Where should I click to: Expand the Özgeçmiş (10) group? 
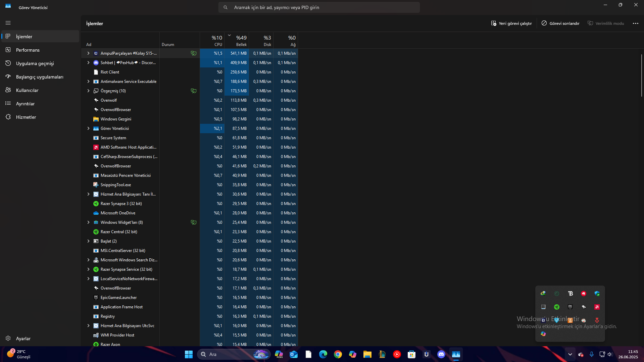tap(88, 91)
